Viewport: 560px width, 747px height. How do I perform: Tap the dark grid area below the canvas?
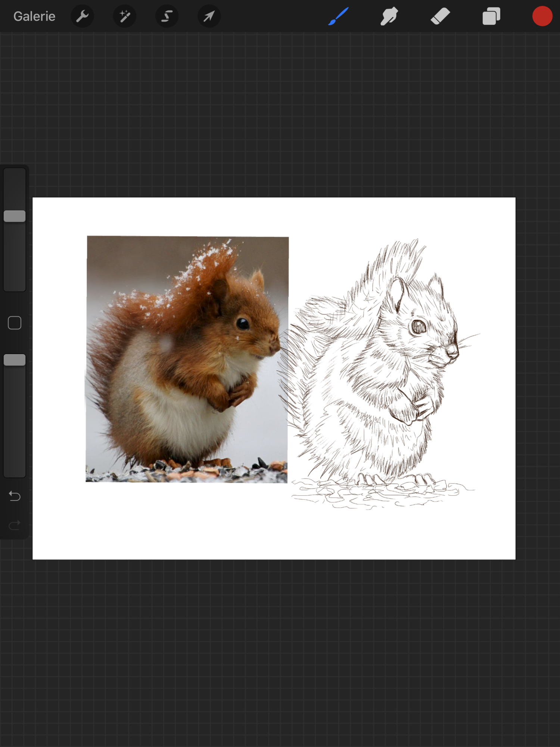[280, 654]
